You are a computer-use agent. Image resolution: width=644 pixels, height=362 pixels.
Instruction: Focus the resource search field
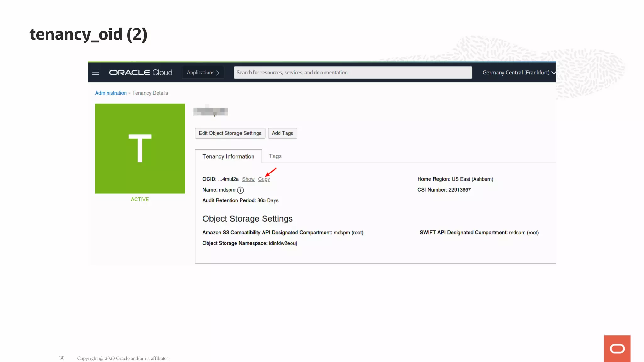click(x=353, y=73)
